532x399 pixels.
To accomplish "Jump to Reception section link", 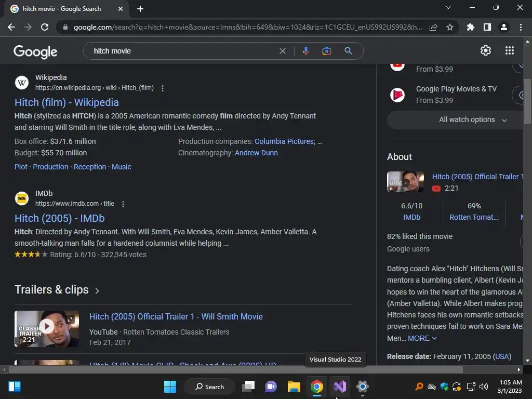I will click(90, 167).
